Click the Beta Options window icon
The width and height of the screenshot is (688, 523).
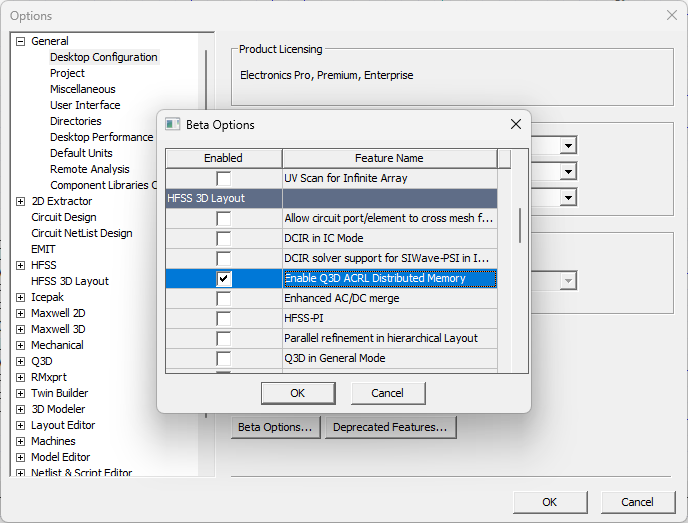(x=172, y=125)
